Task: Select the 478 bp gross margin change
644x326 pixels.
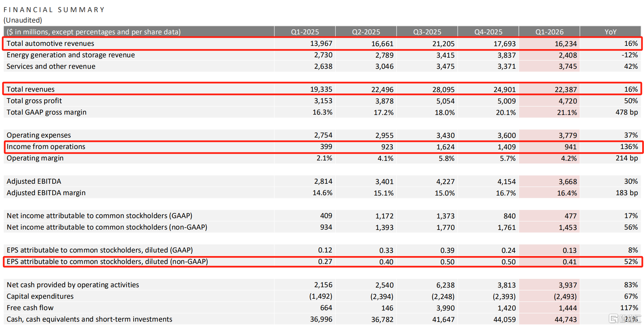Action: pos(626,112)
